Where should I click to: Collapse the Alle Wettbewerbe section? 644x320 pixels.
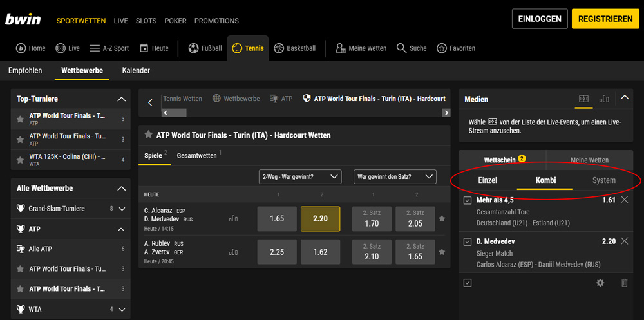coord(121,188)
